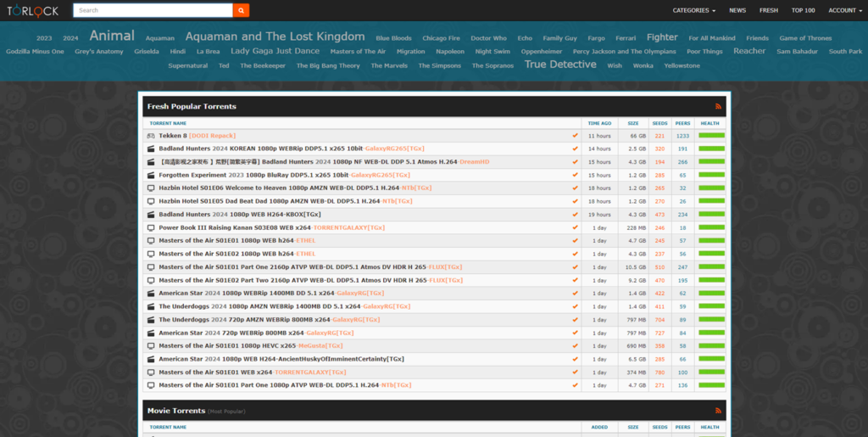This screenshot has width=868, height=437.
Task: Open the Top 100 page
Action: coord(804,10)
